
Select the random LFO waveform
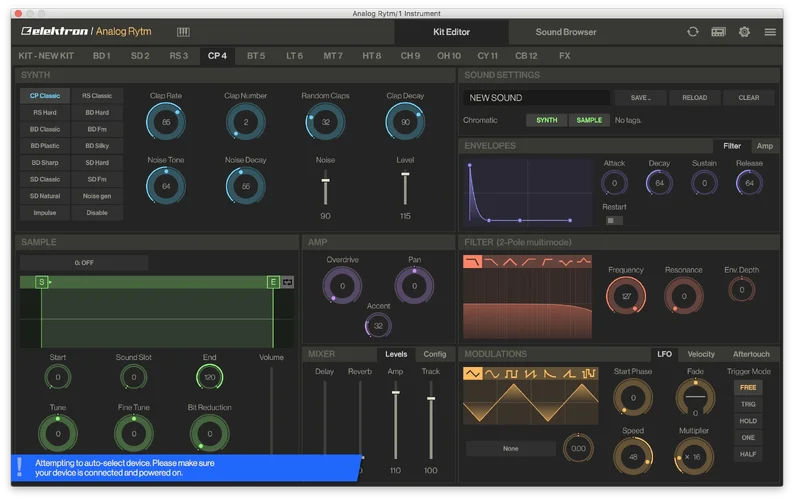(588, 374)
